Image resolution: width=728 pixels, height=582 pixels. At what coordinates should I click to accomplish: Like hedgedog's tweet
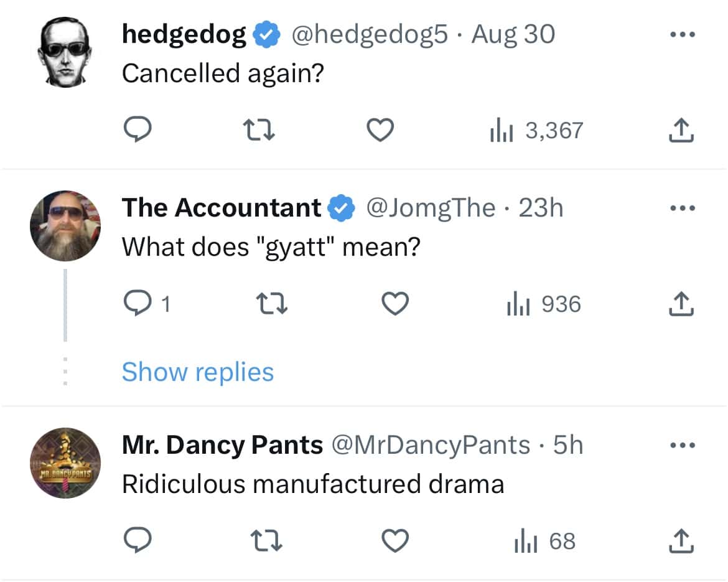pos(380,130)
